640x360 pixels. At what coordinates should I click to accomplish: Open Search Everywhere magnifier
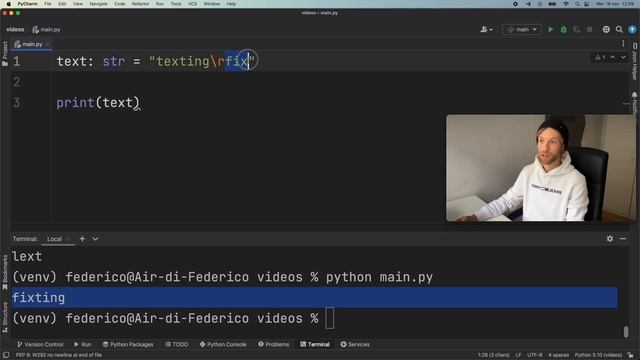(619, 29)
